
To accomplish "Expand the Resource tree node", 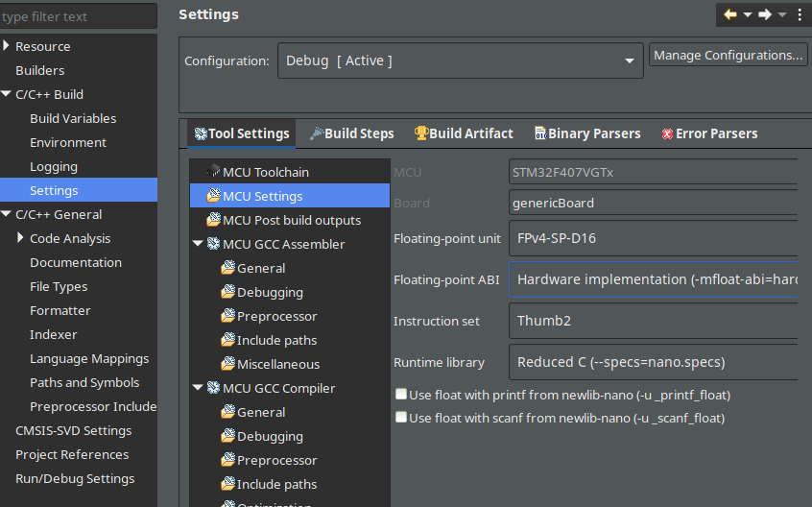I will [x=7, y=46].
